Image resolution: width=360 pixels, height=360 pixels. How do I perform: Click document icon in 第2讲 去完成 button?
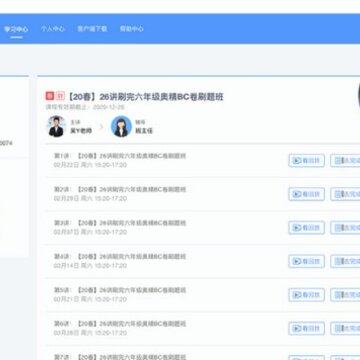[339, 194]
